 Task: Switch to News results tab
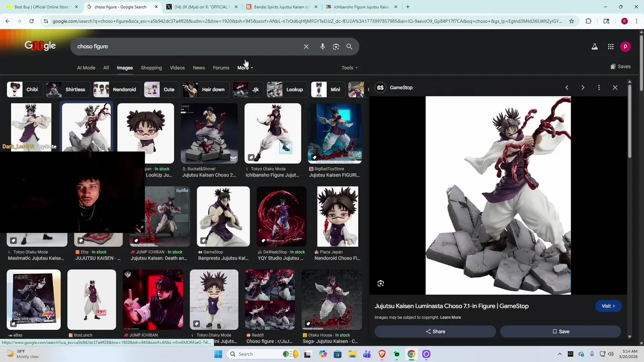coord(199,68)
